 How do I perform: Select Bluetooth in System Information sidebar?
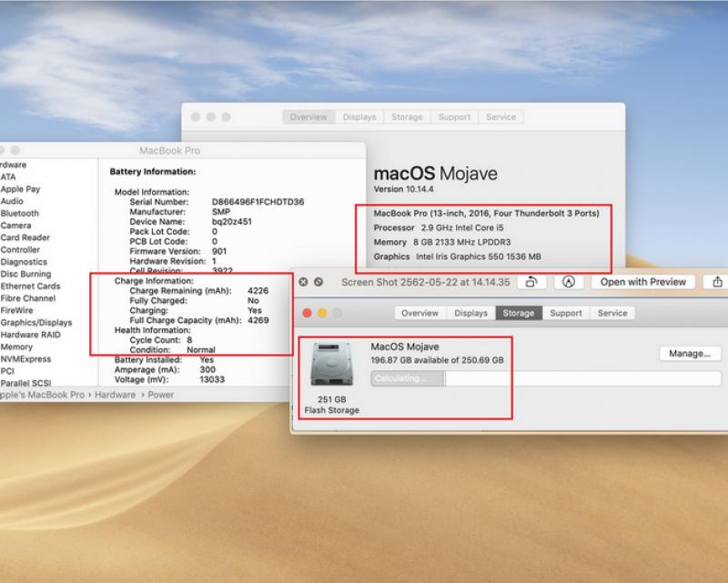[x=19, y=214]
